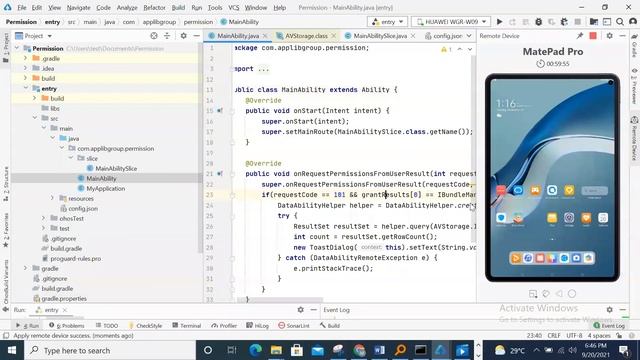
Task: Switch to the AVStorage.class tab
Action: pyautogui.click(x=306, y=36)
